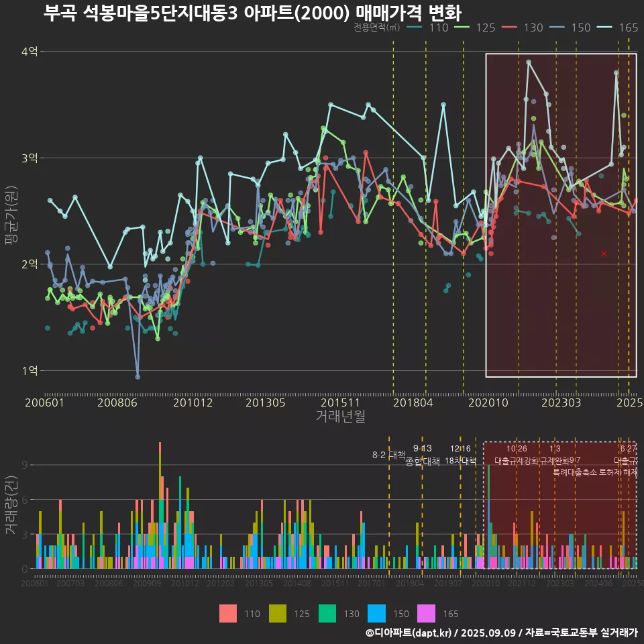Viewport: 644px width, 644px height.
Task: Click '200806' on the price chart x-axis
Action: [x=117, y=402]
